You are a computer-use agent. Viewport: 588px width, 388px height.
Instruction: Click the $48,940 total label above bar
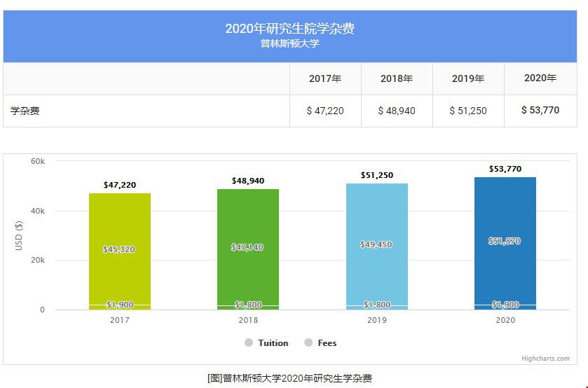(248, 181)
